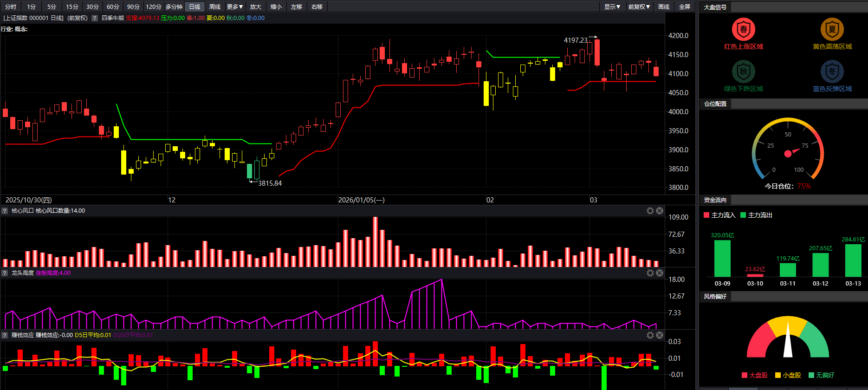The image size is (868, 390).
Task: Click the yellow 小盘股 legend label
Action: click(792, 375)
